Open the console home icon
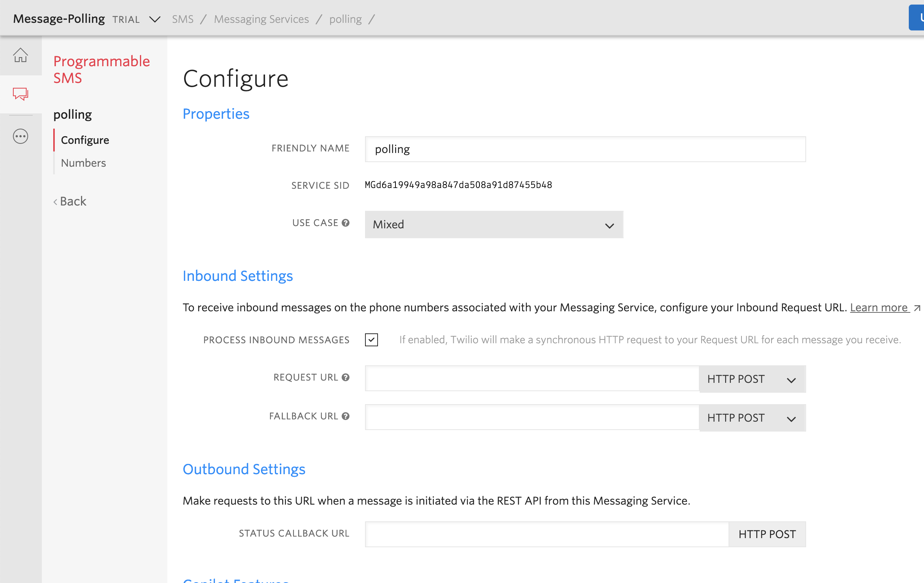The width and height of the screenshot is (924, 583). coord(20,55)
